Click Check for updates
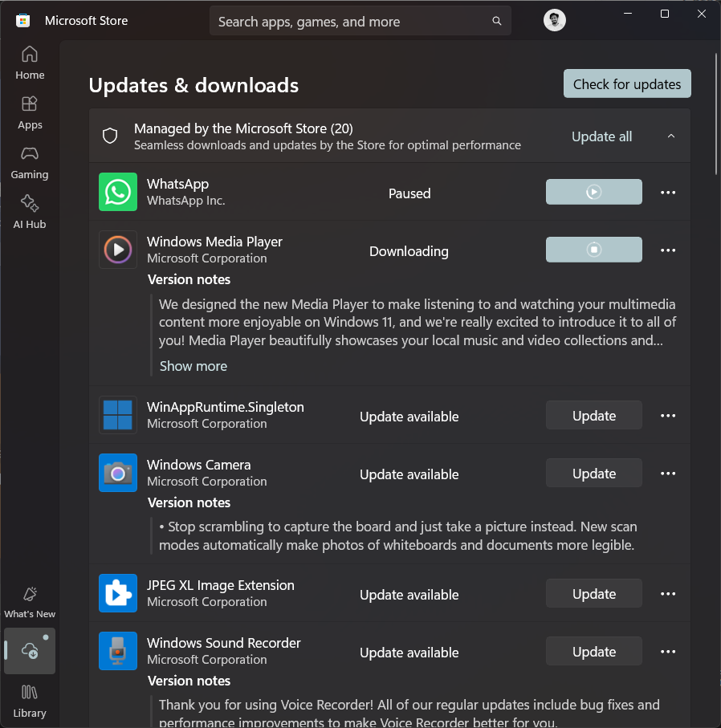The width and height of the screenshot is (721, 728). 626,83
